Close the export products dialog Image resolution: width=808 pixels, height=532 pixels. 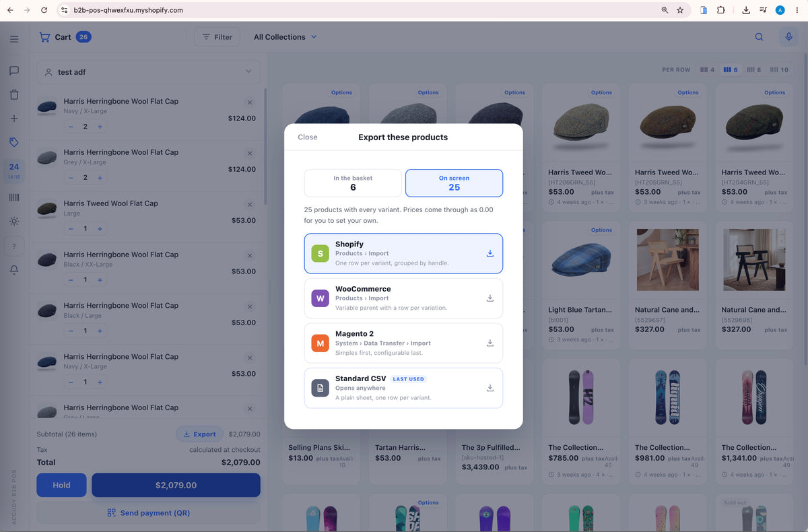pyautogui.click(x=308, y=137)
